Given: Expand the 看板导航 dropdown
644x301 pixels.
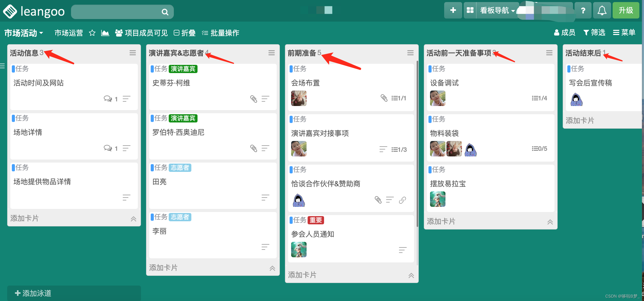Looking at the screenshot, I should point(497,10).
